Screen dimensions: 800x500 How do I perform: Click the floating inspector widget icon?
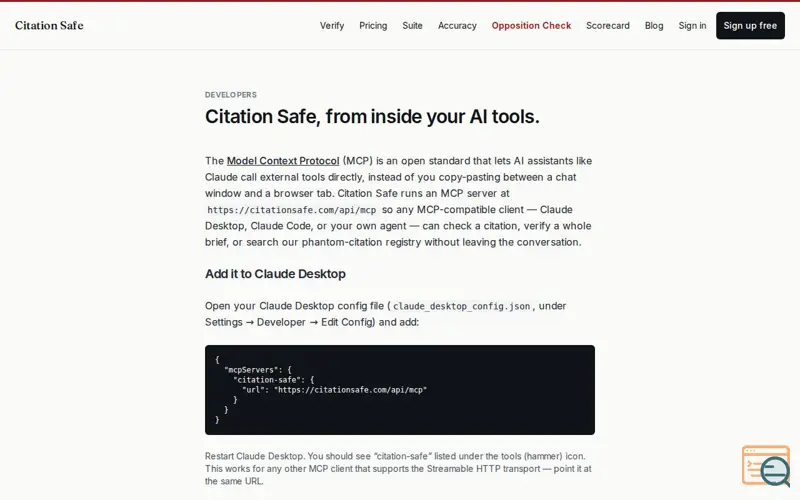coord(766,465)
